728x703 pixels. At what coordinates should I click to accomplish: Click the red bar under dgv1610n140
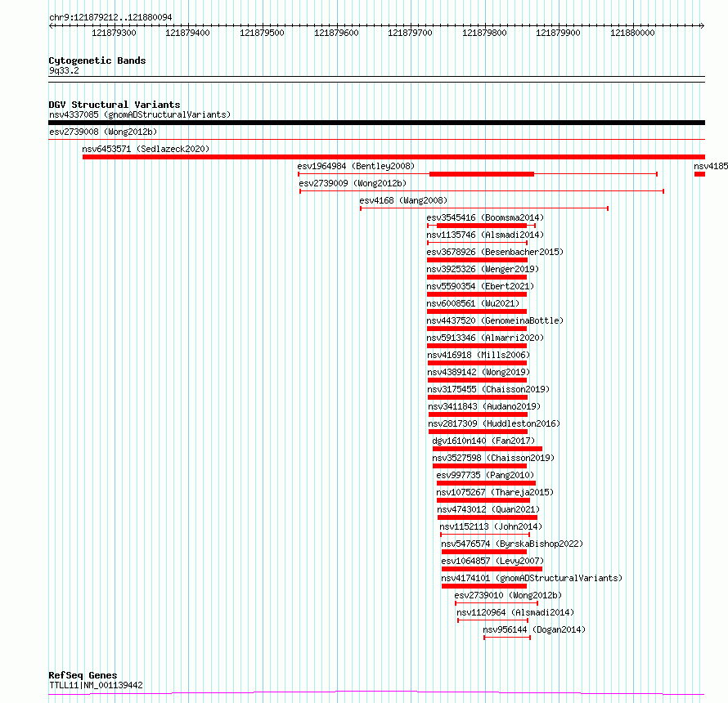488,449
